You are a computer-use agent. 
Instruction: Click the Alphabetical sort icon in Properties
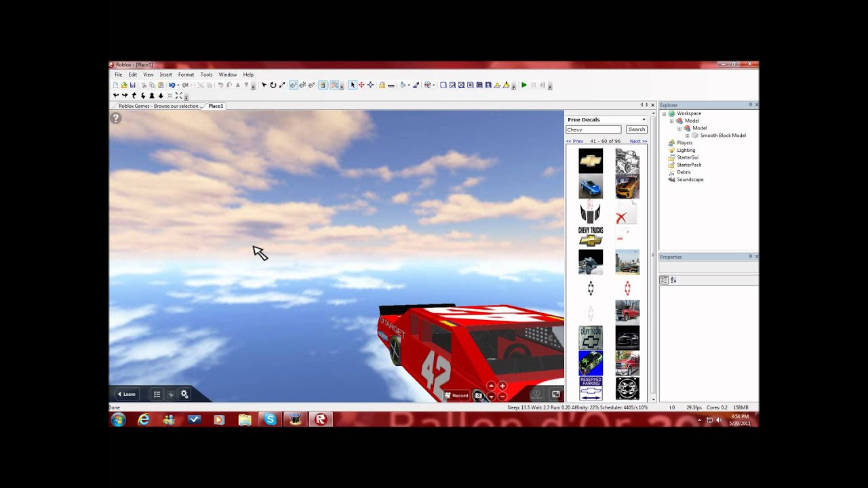673,280
